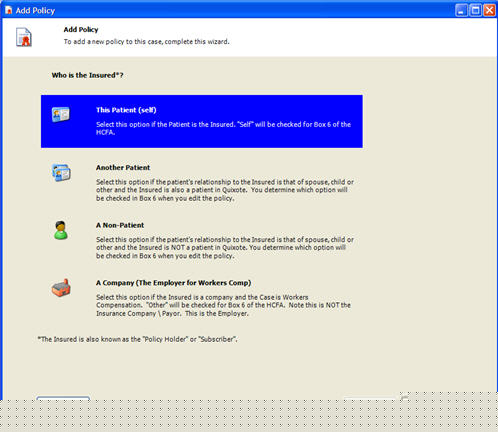Click the A Non-Patient person icon
This screenshot has height=432, width=498.
click(61, 230)
